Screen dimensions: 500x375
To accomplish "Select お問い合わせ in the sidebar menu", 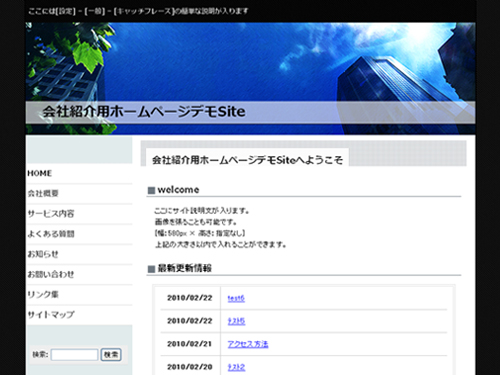I will [51, 274].
